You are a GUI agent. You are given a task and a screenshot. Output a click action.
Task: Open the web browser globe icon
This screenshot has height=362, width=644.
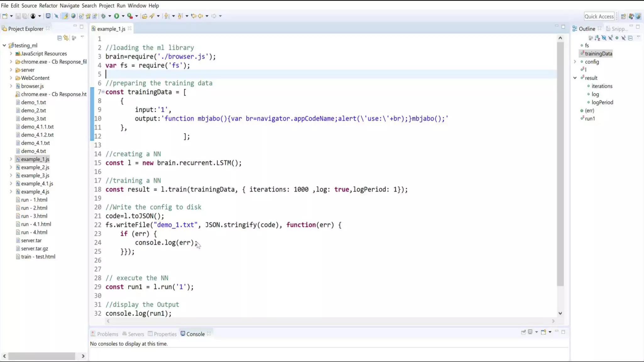[73, 16]
